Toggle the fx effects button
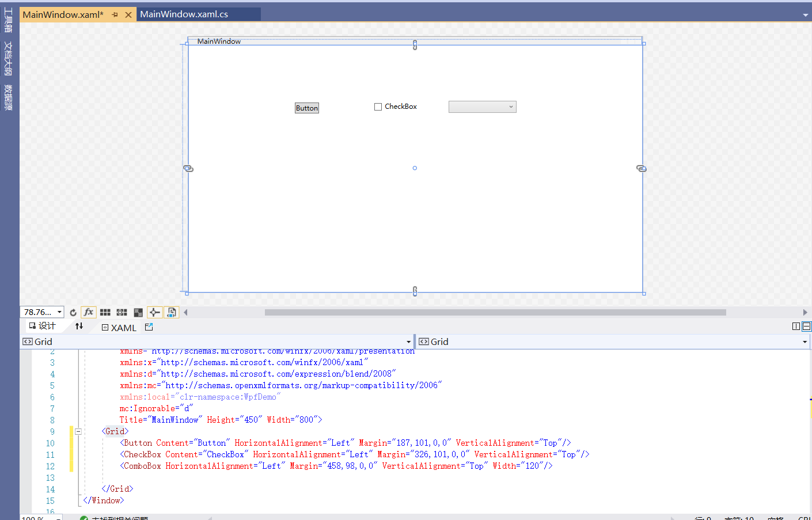Image resolution: width=812 pixels, height=520 pixels. click(x=89, y=312)
